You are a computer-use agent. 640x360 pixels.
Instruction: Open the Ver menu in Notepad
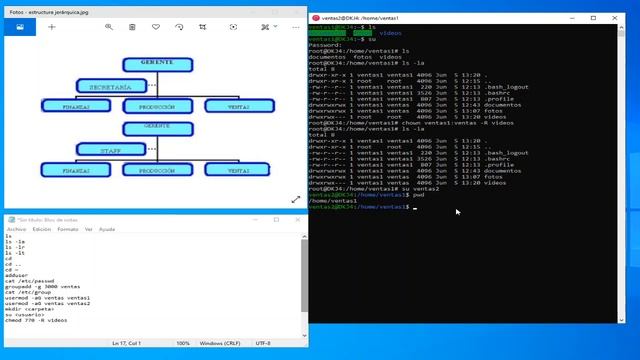(89, 229)
